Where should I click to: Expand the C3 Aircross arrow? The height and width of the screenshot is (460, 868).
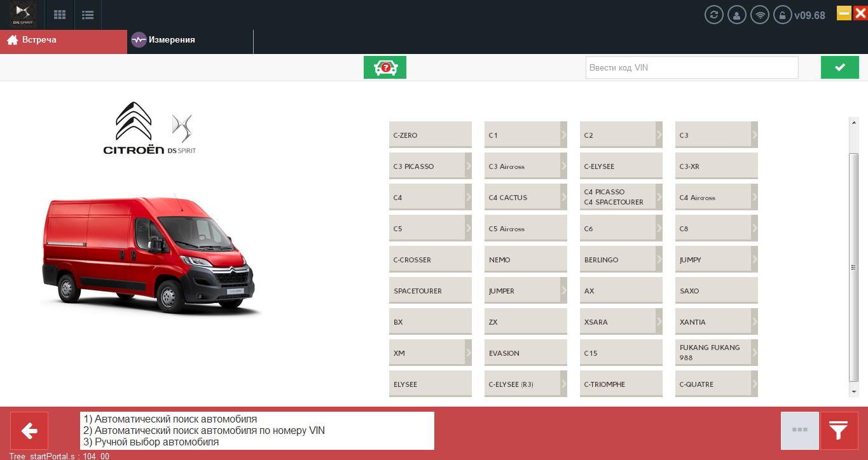tap(563, 166)
